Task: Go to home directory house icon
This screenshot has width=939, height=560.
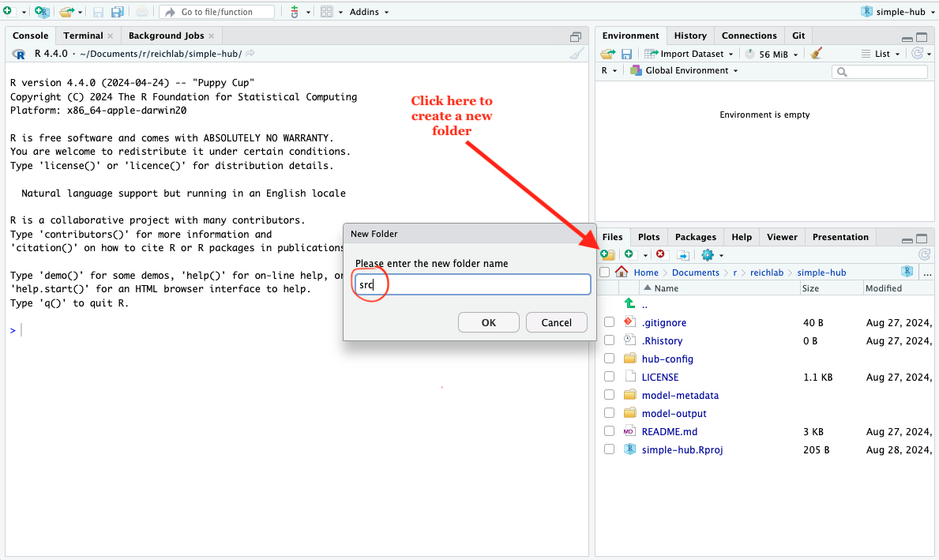Action: pos(622,272)
